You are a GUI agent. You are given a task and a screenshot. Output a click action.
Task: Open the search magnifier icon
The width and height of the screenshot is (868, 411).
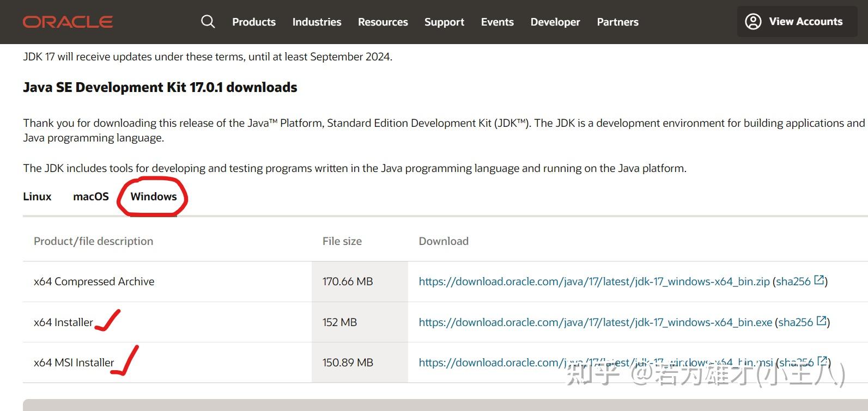click(x=208, y=22)
